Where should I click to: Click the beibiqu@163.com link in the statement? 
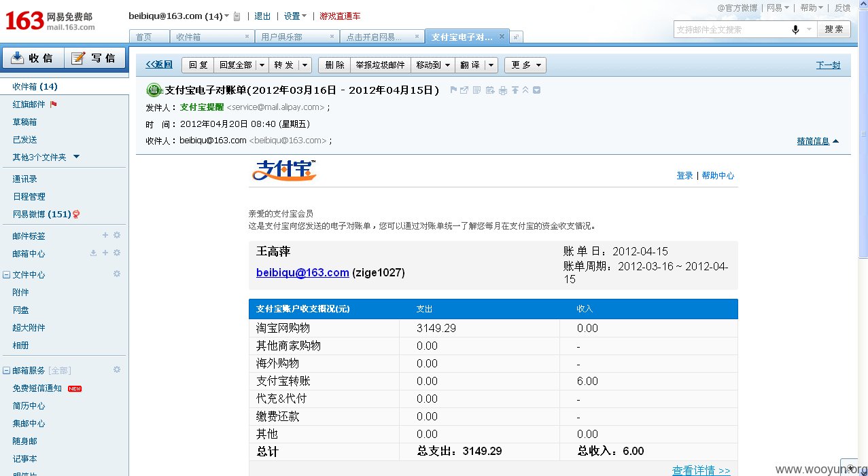pyautogui.click(x=302, y=272)
